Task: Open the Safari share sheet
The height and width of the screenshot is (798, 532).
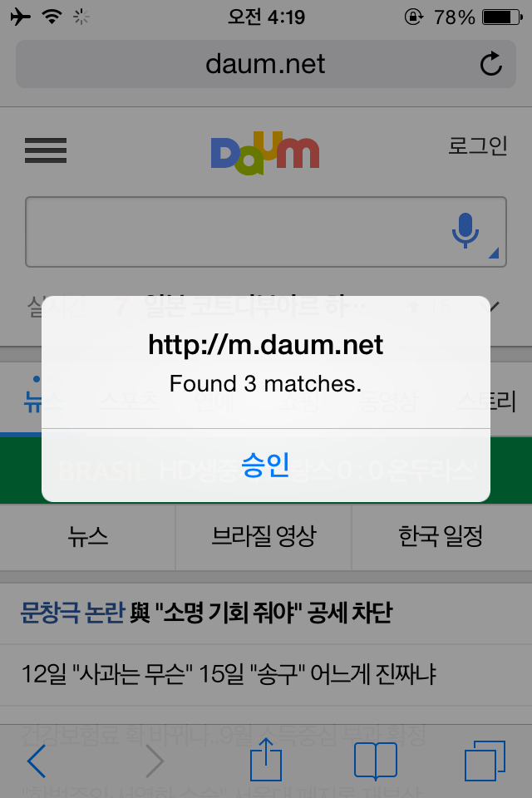Action: click(266, 759)
